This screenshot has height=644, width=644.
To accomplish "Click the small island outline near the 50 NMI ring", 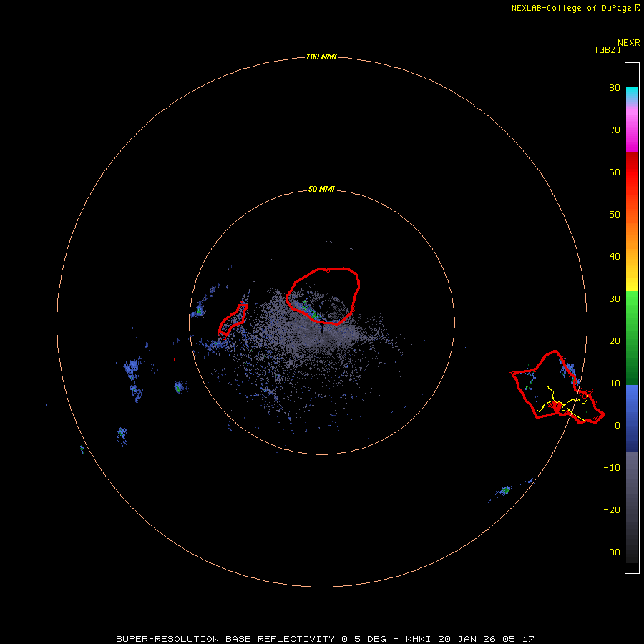I will tap(233, 321).
